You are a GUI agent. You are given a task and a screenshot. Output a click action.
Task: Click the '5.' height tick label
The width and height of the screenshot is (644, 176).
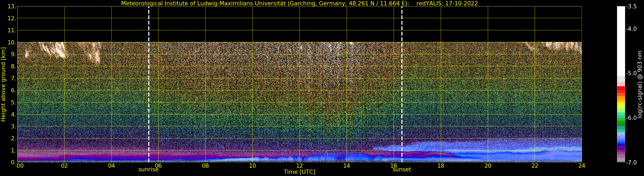click(x=13, y=102)
